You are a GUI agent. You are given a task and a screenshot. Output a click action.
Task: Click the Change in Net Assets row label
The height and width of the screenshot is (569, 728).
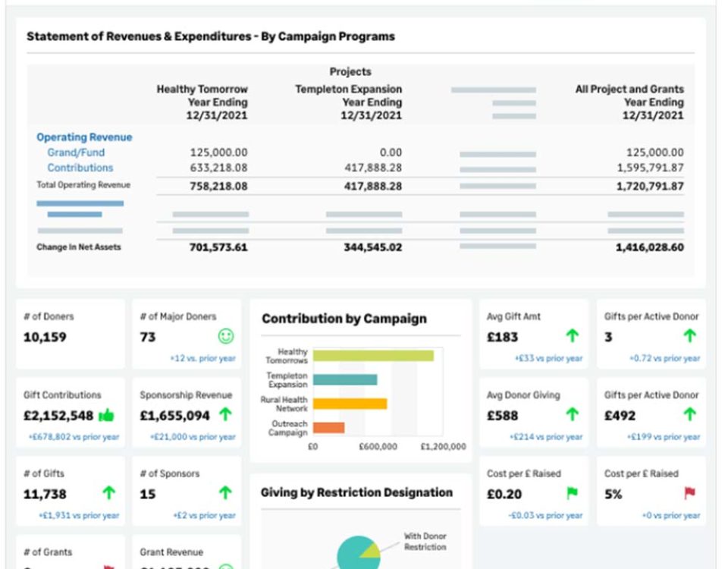point(79,247)
